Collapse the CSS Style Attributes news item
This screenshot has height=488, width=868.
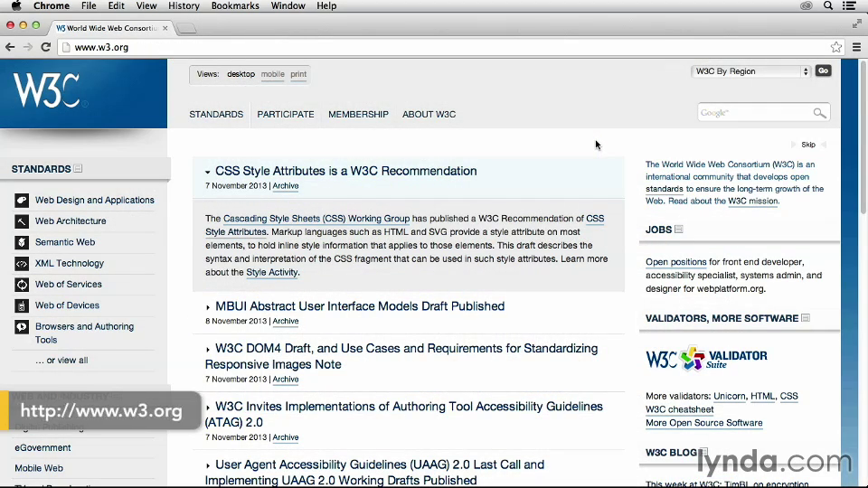(x=208, y=172)
